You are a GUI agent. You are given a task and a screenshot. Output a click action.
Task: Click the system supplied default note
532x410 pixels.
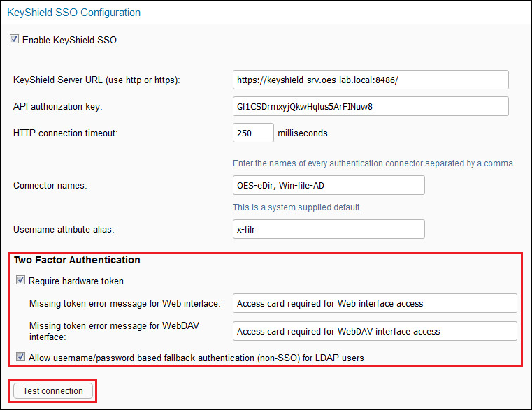click(x=296, y=207)
